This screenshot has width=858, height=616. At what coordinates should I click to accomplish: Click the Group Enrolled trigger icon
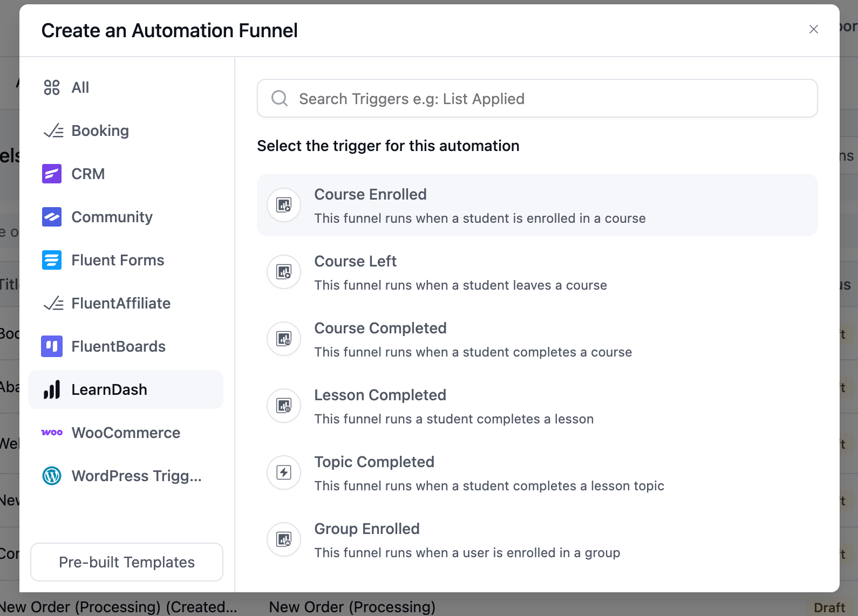[284, 539]
